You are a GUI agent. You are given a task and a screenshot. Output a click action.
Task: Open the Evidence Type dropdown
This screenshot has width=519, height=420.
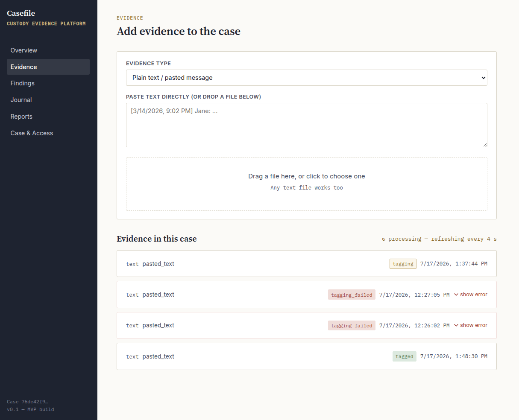click(x=307, y=78)
